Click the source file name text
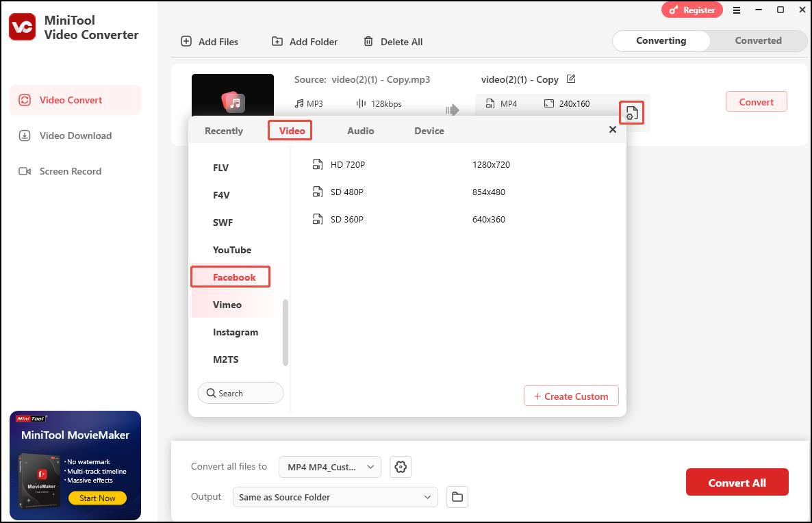 coord(381,79)
